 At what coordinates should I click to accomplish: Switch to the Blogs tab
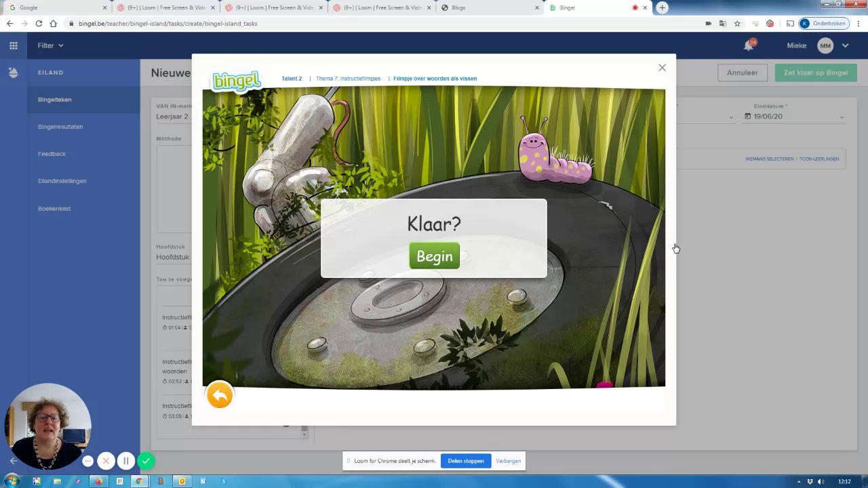490,7
